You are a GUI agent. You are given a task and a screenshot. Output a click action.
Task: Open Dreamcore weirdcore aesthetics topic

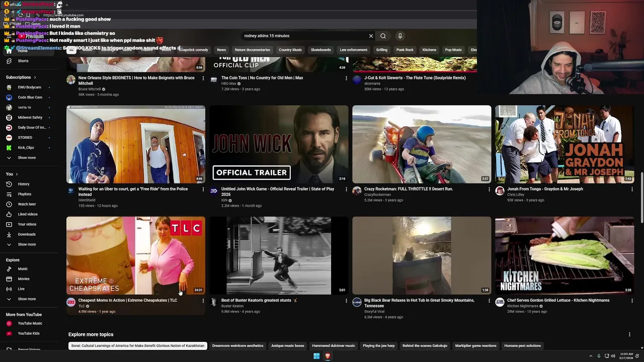(x=238, y=346)
